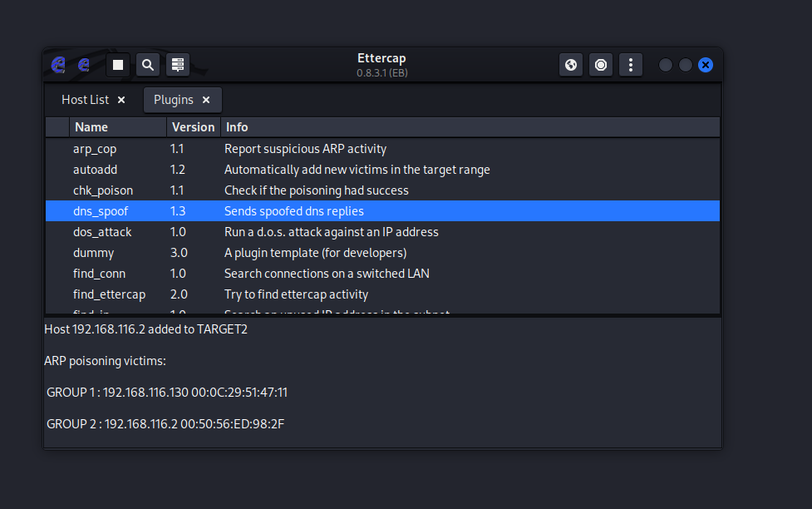Sort plugins by the Name column
This screenshot has width=812, height=509.
pyautogui.click(x=117, y=127)
